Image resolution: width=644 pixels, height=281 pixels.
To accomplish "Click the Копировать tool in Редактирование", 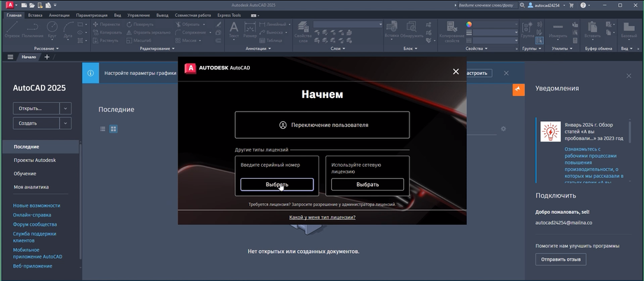I will tap(107, 32).
